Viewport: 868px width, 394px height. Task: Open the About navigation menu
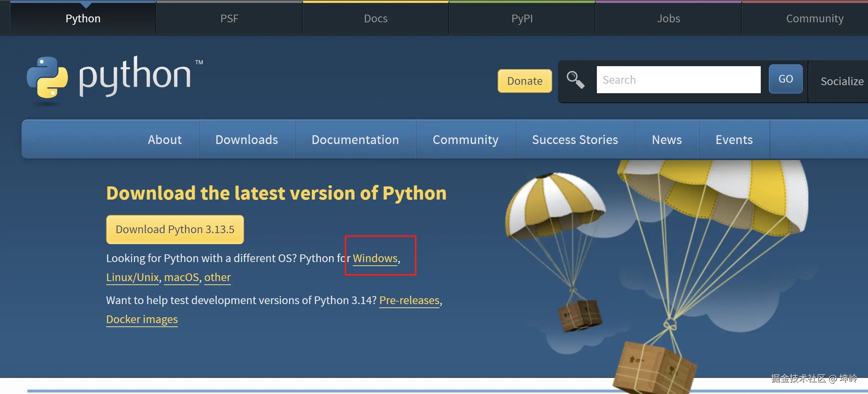click(165, 140)
